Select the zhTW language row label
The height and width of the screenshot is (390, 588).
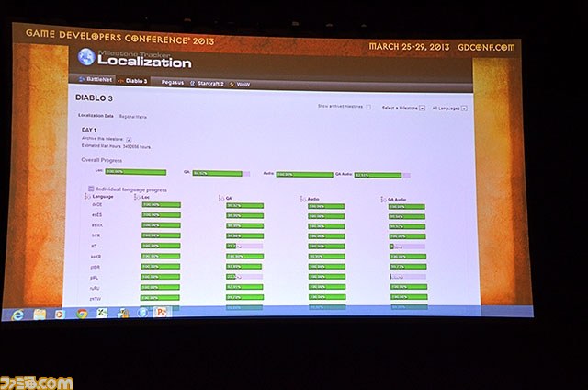[x=96, y=299]
